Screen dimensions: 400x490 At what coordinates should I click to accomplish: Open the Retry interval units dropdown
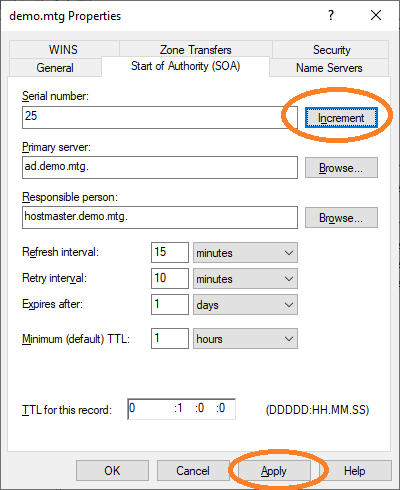coord(245,279)
